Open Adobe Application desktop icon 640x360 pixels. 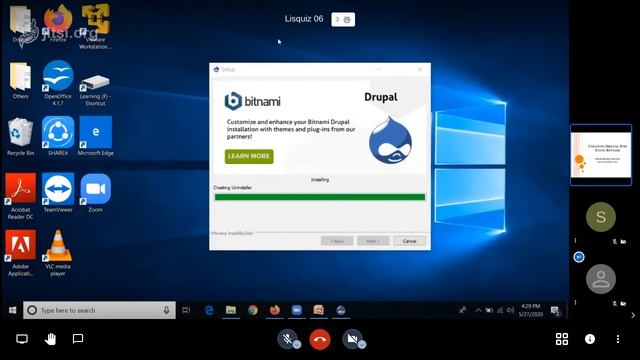coord(20,253)
